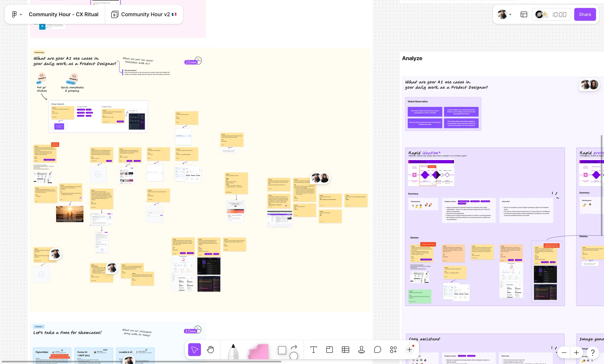Select the Showcase tag label
The height and width of the screenshot is (364, 604).
tap(39, 327)
